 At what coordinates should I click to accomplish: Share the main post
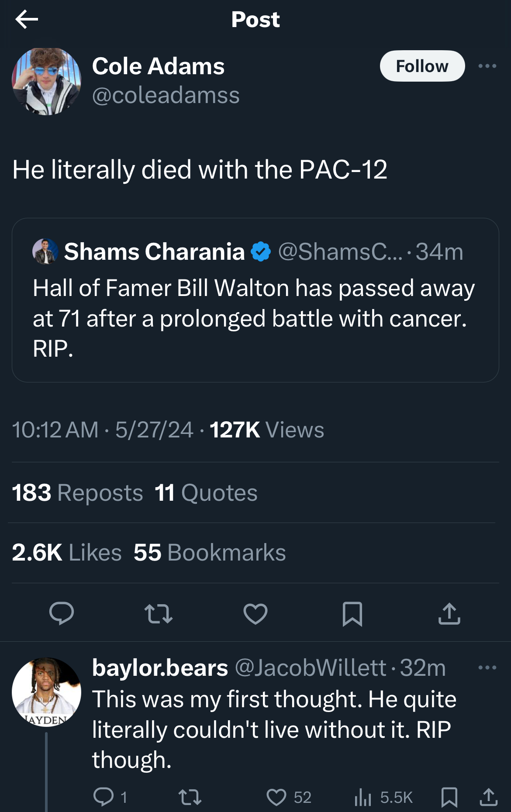(449, 613)
